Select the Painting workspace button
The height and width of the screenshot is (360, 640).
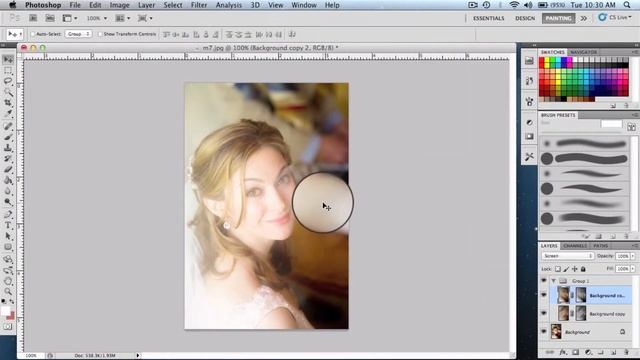click(x=558, y=18)
